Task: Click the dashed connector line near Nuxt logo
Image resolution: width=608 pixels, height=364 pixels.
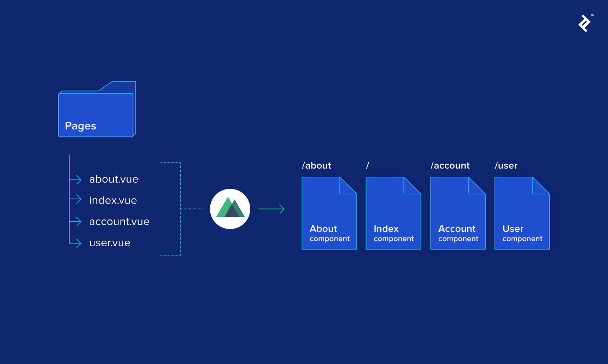Action: point(193,209)
